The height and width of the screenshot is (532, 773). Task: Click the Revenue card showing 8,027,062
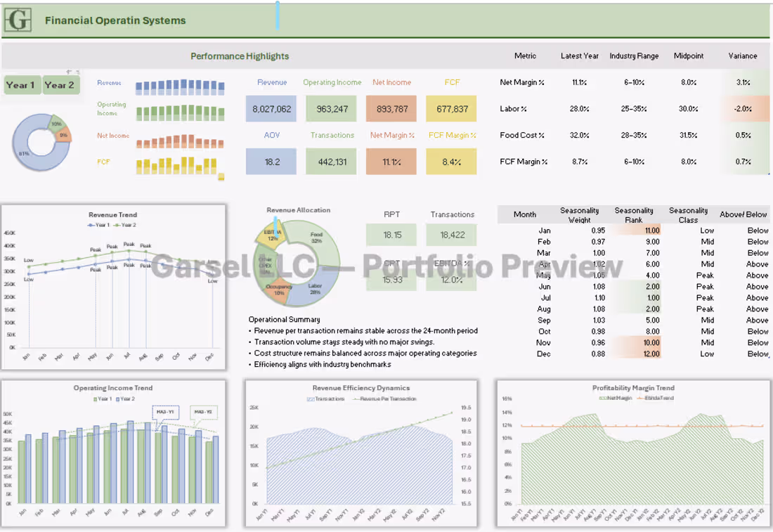point(271,108)
